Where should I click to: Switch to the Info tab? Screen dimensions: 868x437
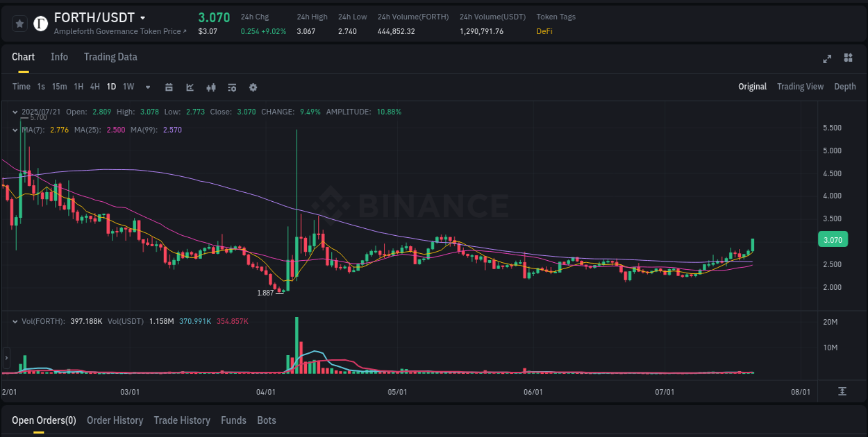60,57
